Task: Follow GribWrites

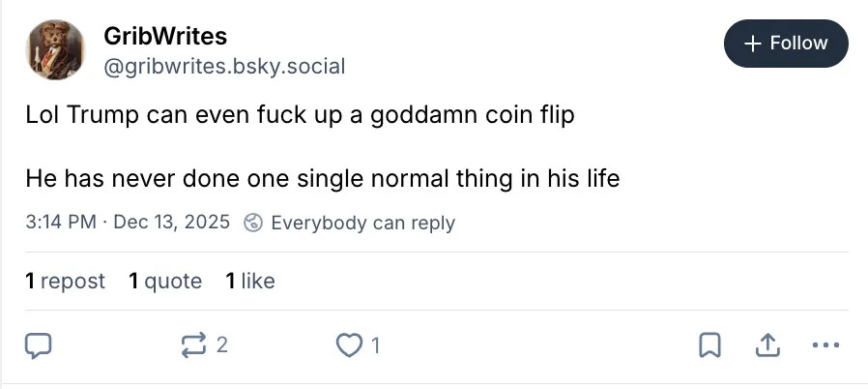Action: click(x=786, y=44)
